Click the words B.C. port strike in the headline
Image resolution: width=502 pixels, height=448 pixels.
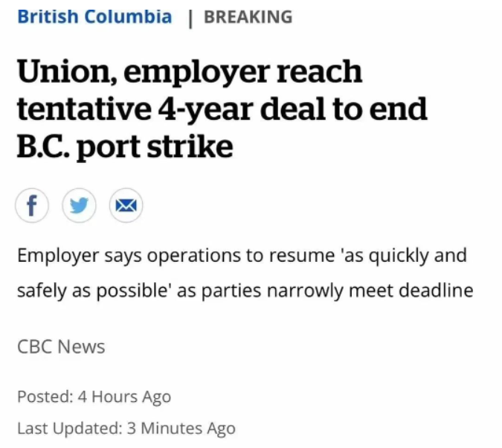pyautogui.click(x=125, y=147)
